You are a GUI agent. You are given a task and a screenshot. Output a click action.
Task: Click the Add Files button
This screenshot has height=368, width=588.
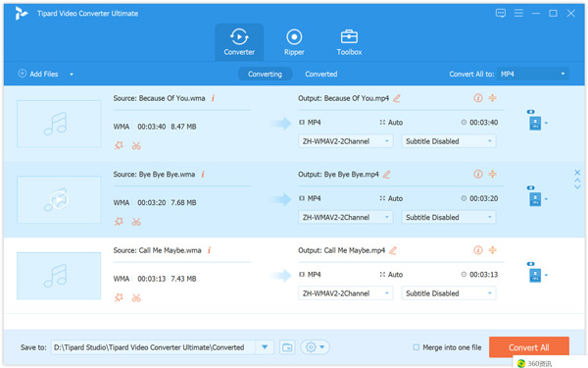[x=38, y=74]
